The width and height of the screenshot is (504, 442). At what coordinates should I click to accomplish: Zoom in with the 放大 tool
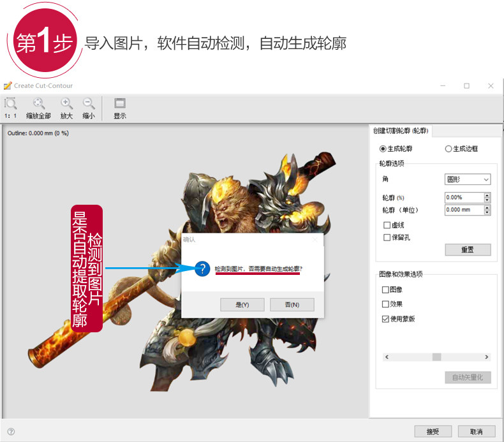[66, 108]
